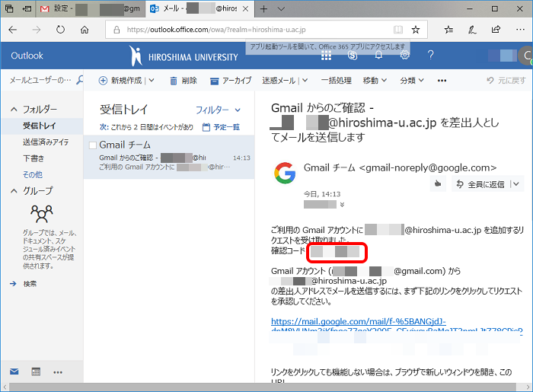This screenshot has width=533, height=392.
Task: Archive the message (アーカイブ)
Action: [x=231, y=81]
